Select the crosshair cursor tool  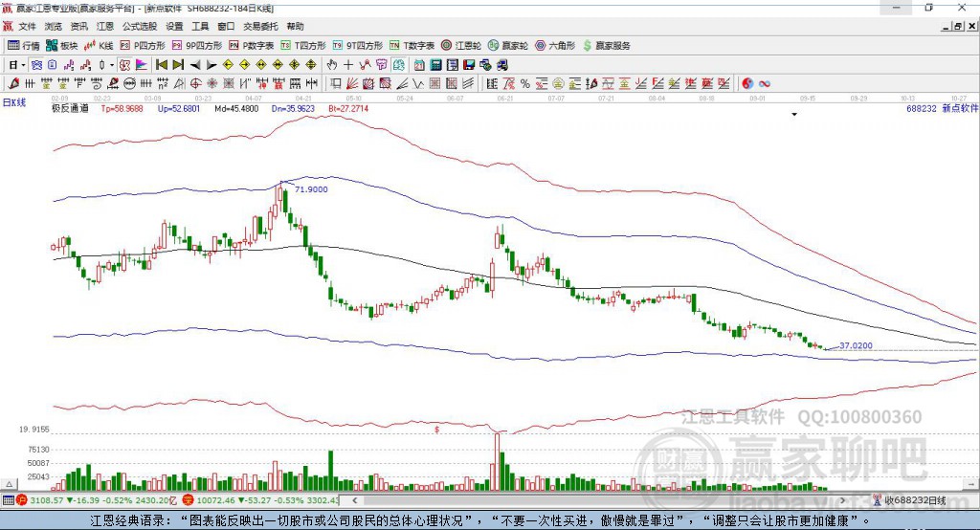click(348, 65)
